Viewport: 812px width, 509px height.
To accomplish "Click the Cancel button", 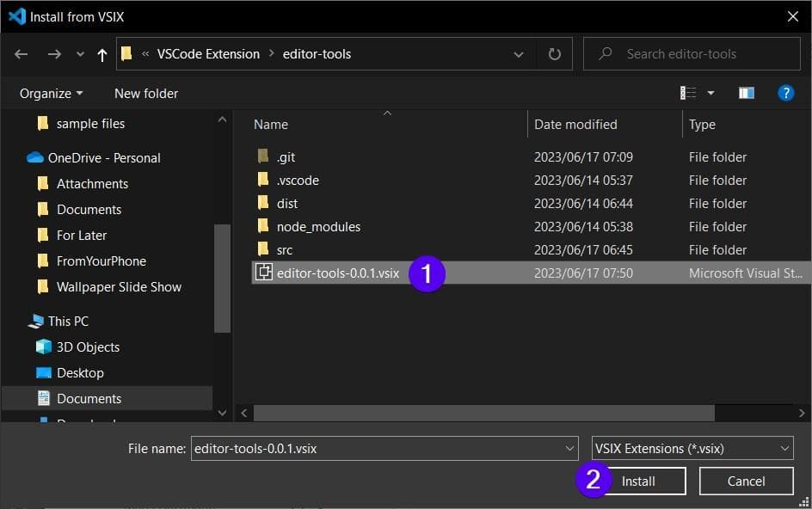I will 747,481.
